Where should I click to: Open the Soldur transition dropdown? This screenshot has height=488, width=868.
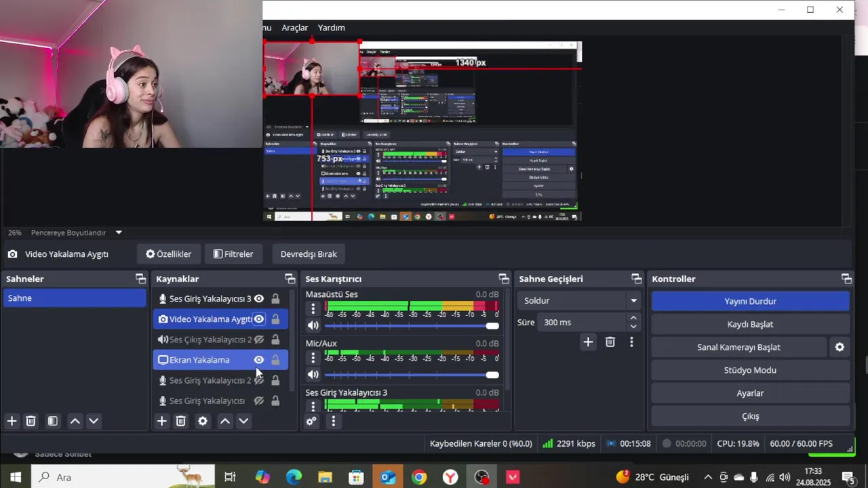579,300
